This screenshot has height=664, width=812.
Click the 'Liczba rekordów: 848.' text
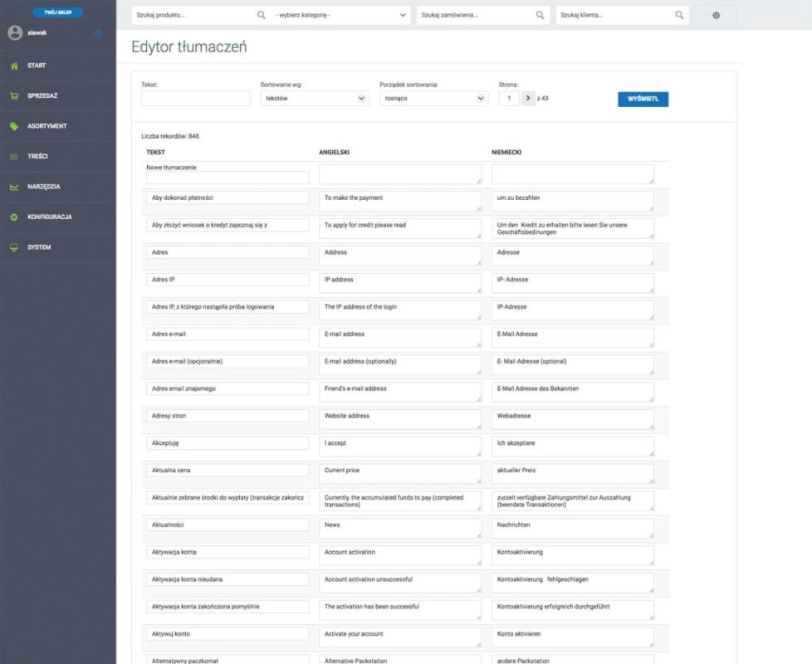171,137
